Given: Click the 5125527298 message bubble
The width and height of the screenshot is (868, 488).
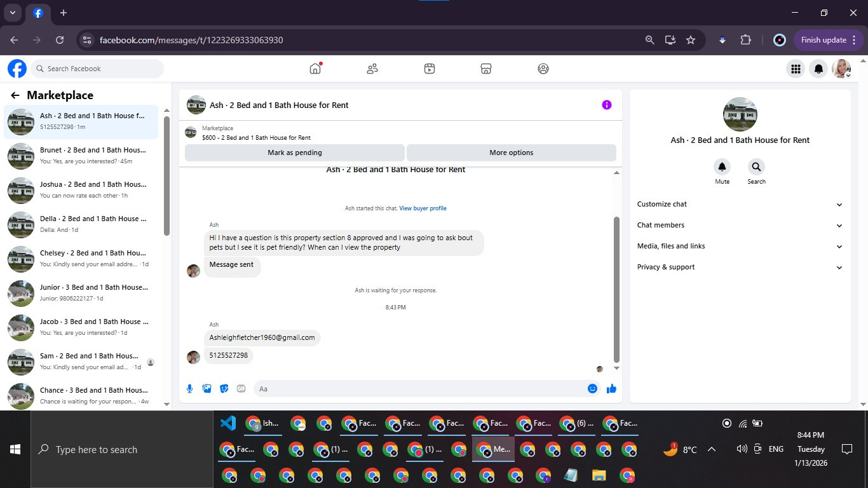Looking at the screenshot, I should (229, 355).
